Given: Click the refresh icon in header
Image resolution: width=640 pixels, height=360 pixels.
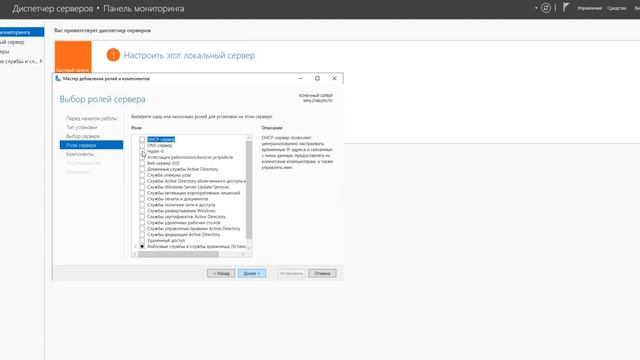Looking at the screenshot, I should pyautogui.click(x=546, y=8).
